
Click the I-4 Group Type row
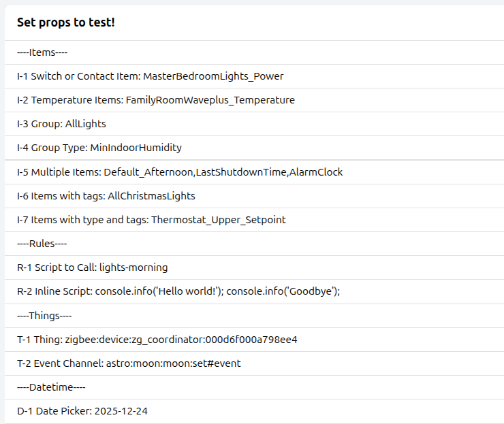(x=99, y=148)
